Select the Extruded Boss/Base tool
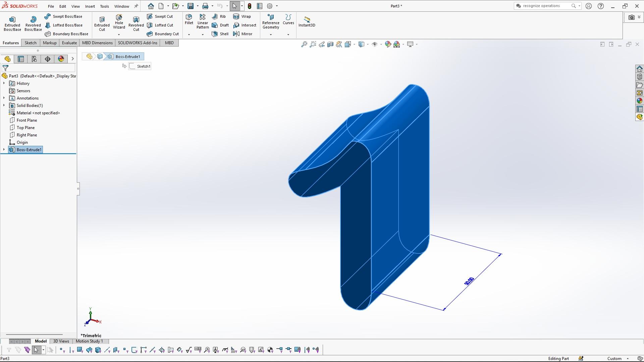The height and width of the screenshot is (362, 644). pyautogui.click(x=12, y=23)
